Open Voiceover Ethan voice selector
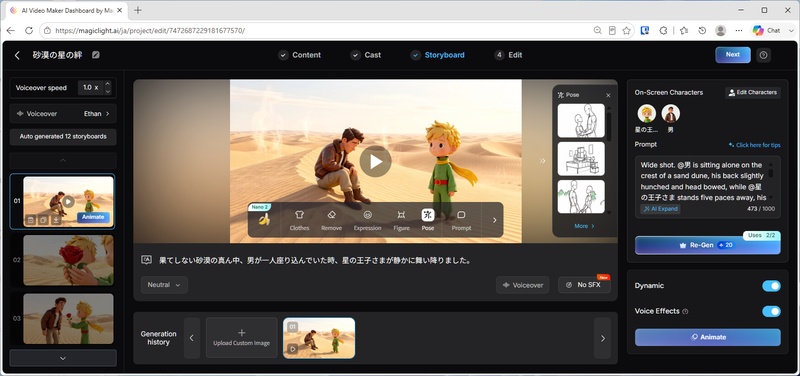 63,114
